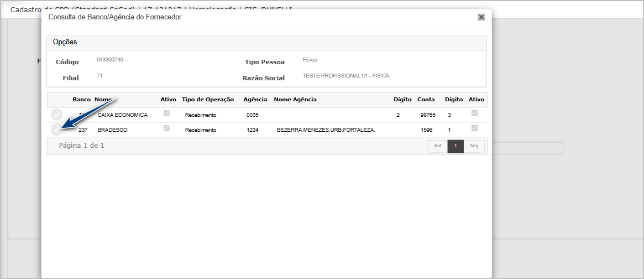Toggle first Ativo checkbox for CAIXA ECONOMICA
644x279 pixels.
click(166, 113)
